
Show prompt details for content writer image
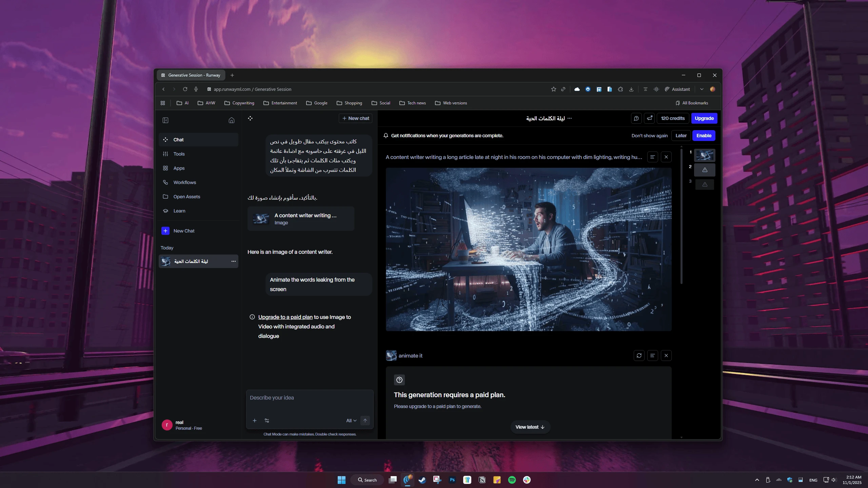point(652,157)
